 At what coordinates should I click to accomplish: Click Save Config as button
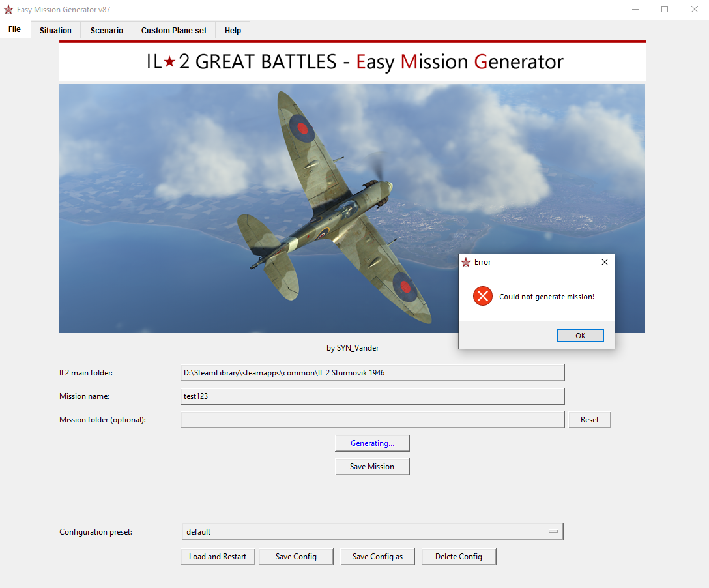[x=377, y=557]
